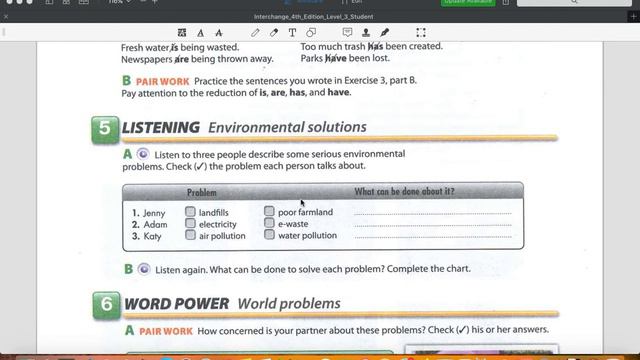Click Jenny's answer line in the chart
Image resolution: width=640 pixels, height=360 pixels.
pos(433,213)
